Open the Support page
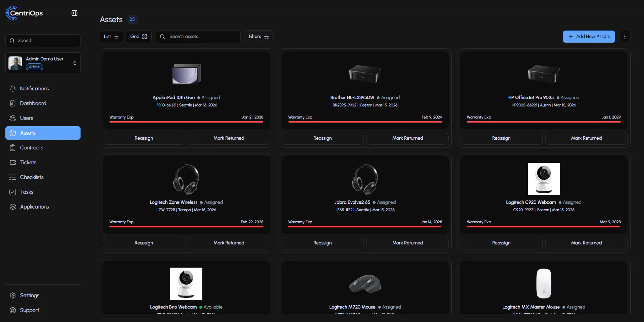 point(43,310)
